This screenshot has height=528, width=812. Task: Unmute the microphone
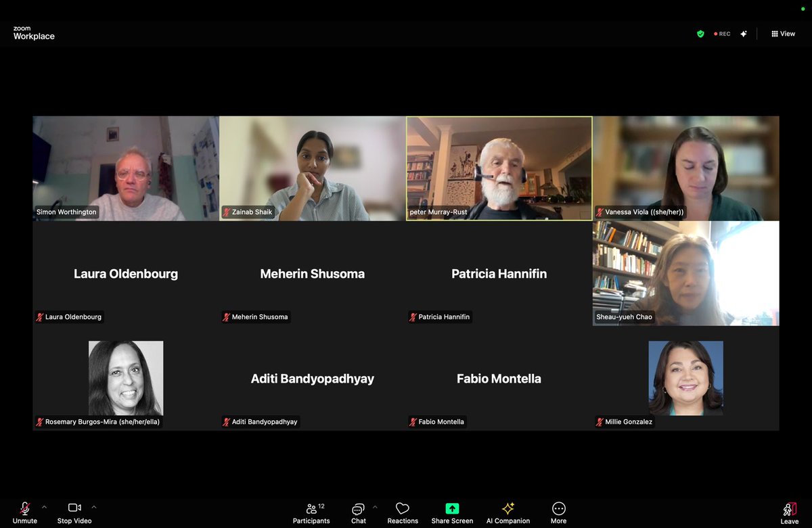pos(24,513)
